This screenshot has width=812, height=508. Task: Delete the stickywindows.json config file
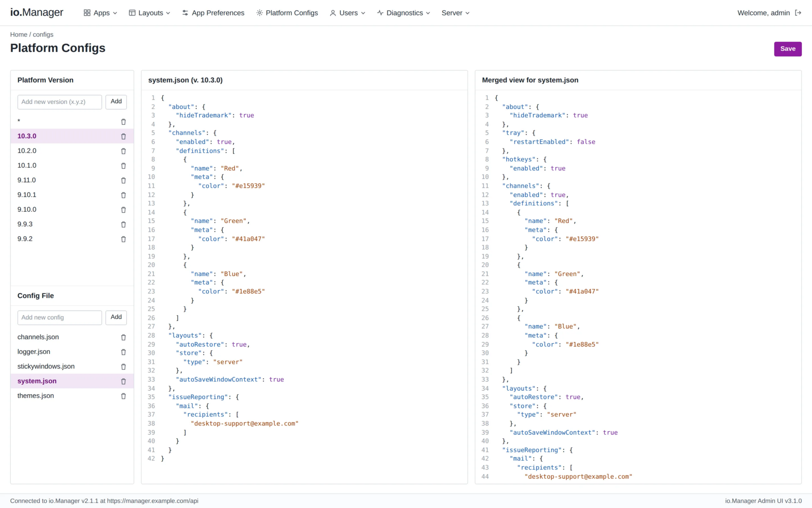tap(123, 367)
